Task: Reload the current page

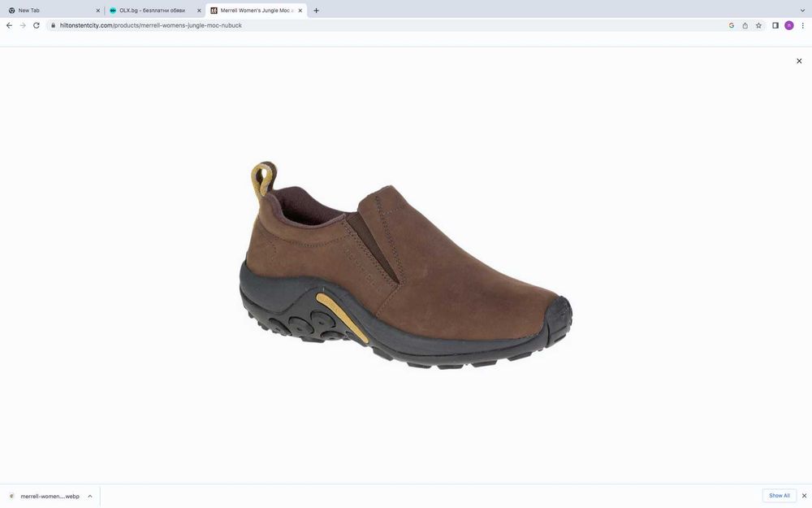Action: coord(37,25)
